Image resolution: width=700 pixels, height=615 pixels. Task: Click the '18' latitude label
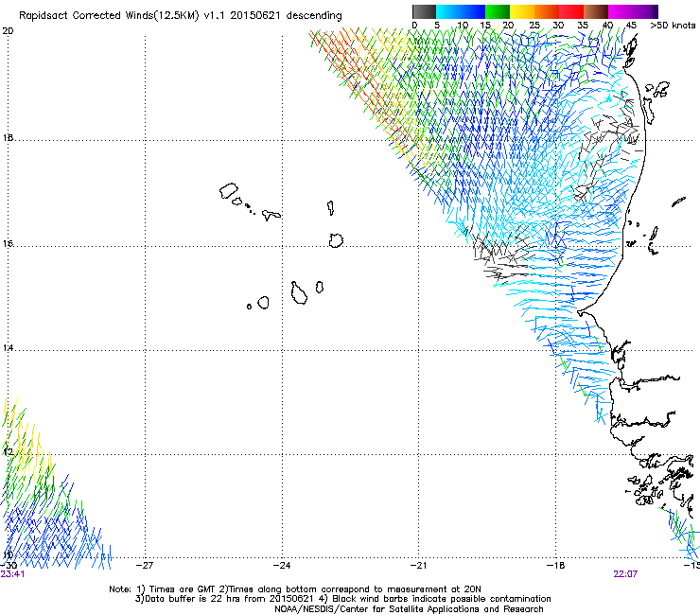[8, 137]
